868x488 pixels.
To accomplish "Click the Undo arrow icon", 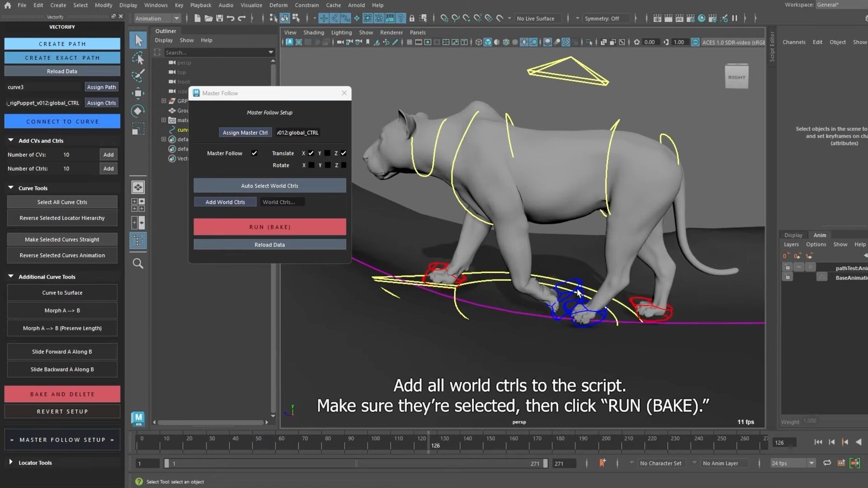I will (231, 19).
